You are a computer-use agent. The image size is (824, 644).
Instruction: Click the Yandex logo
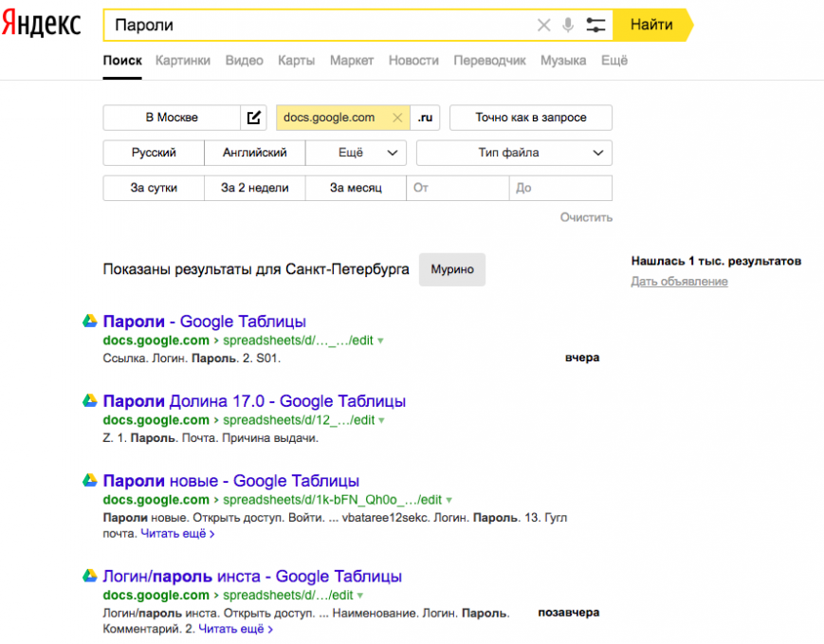click(x=42, y=25)
